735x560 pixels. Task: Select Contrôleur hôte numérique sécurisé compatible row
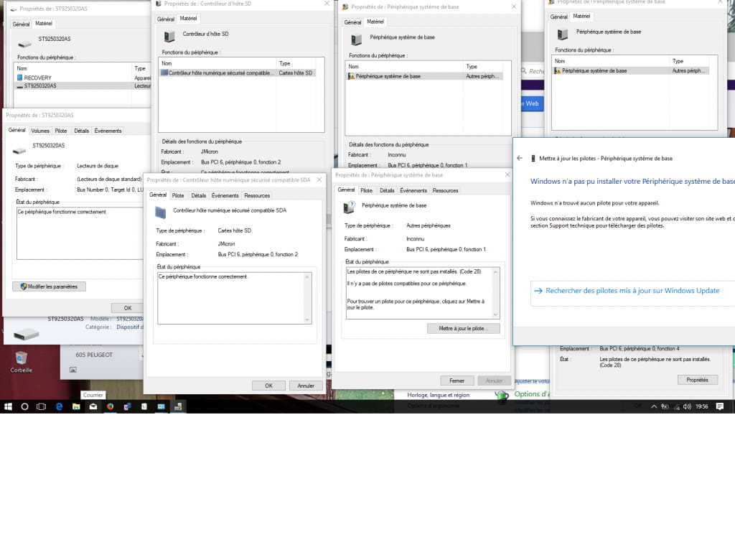coord(237,73)
